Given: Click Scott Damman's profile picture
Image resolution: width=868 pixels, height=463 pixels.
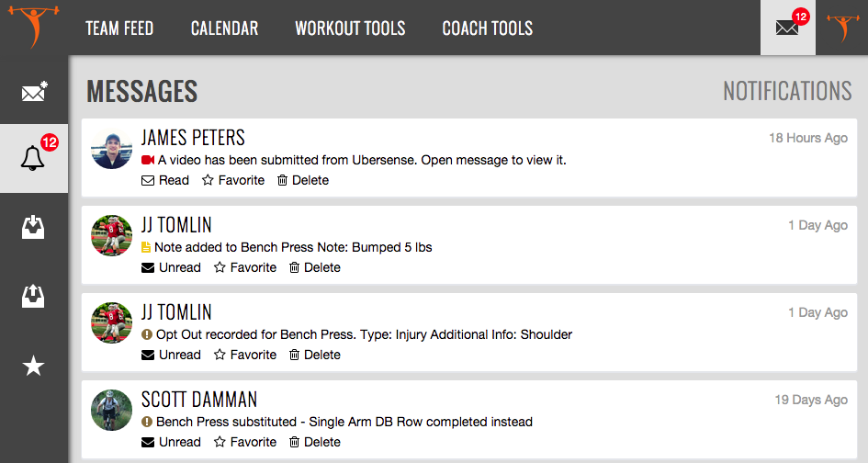Looking at the screenshot, I should pos(112,410).
